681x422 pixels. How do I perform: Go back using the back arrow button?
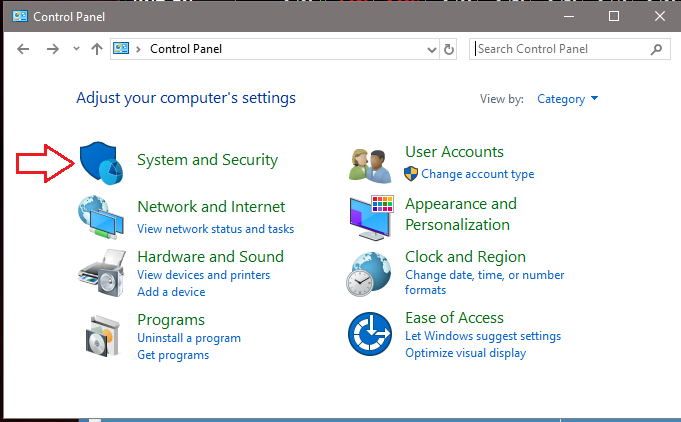point(23,49)
